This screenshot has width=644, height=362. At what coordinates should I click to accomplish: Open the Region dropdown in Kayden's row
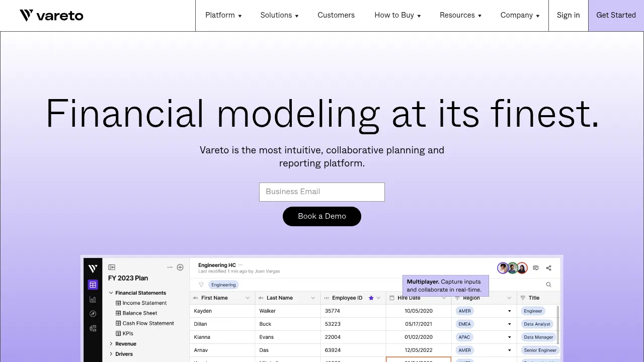509,311
